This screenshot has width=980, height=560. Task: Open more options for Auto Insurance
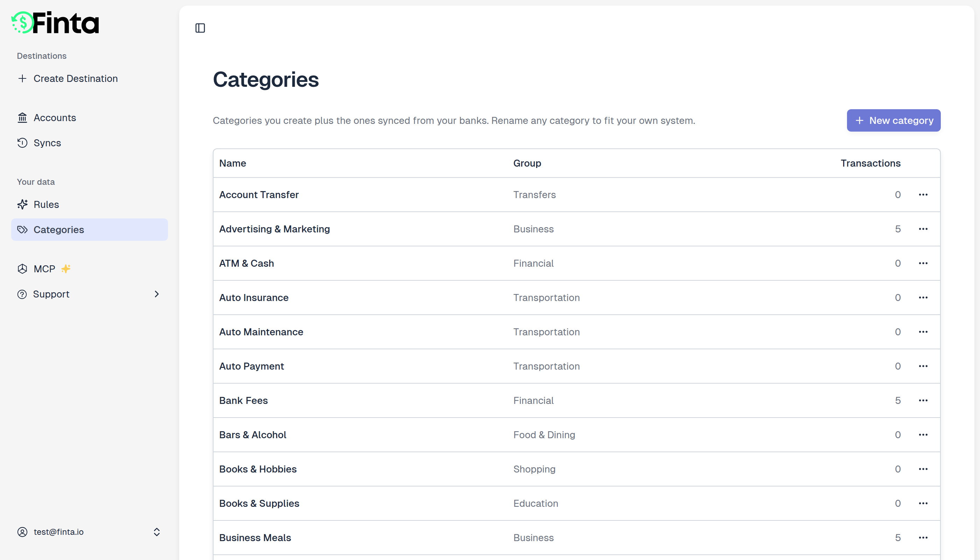[x=923, y=297]
